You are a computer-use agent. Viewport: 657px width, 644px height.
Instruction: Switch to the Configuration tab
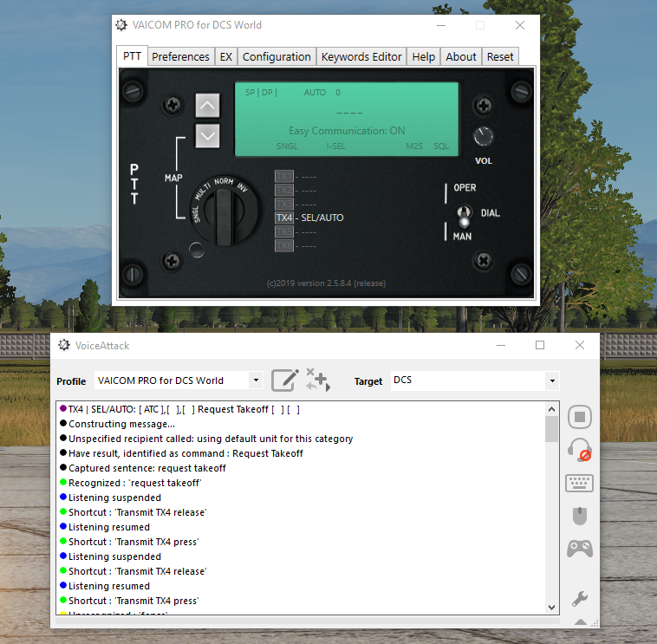pyautogui.click(x=276, y=57)
